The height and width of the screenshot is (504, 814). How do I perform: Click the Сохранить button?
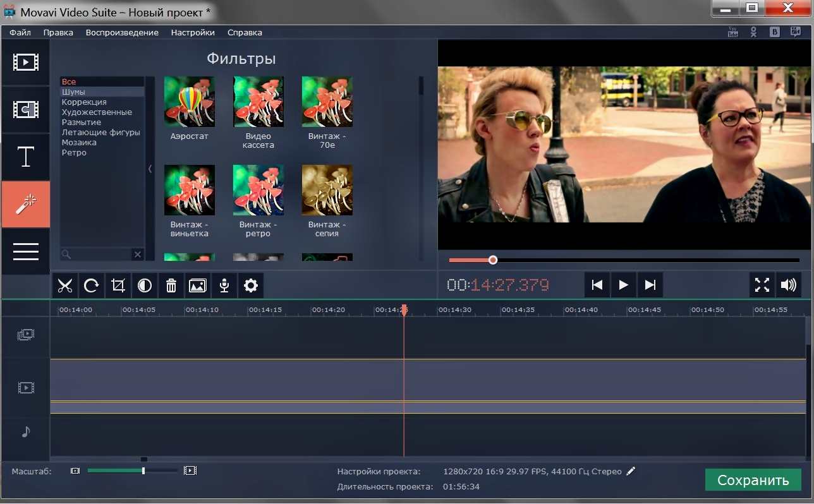point(753,480)
